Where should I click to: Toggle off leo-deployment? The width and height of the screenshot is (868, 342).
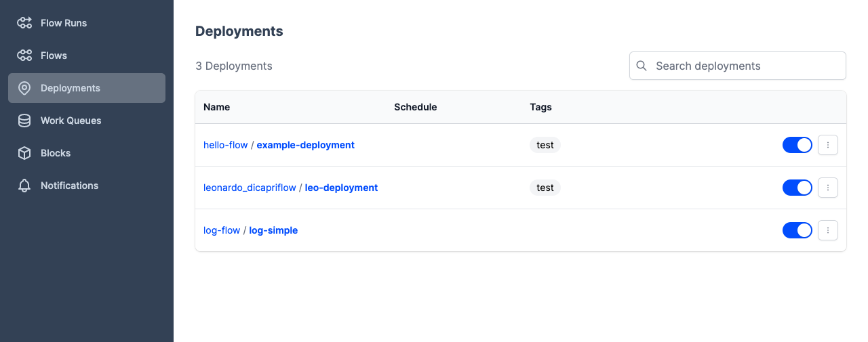[x=797, y=188]
